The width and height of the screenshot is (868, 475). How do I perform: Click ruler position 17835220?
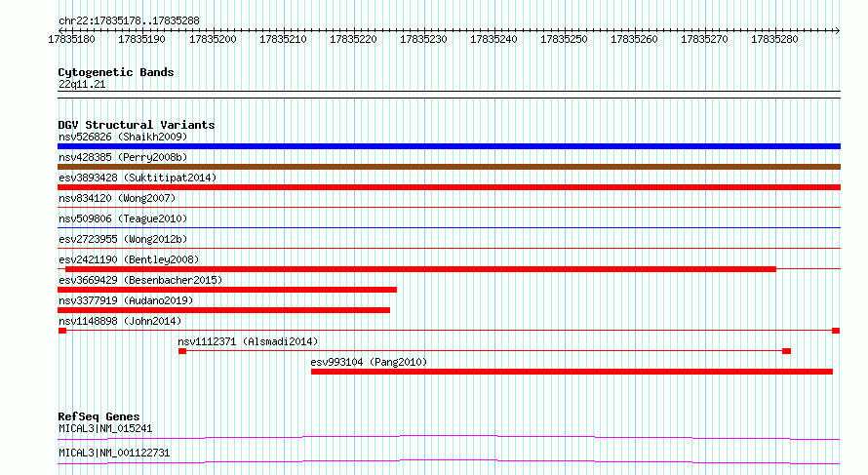353,39
